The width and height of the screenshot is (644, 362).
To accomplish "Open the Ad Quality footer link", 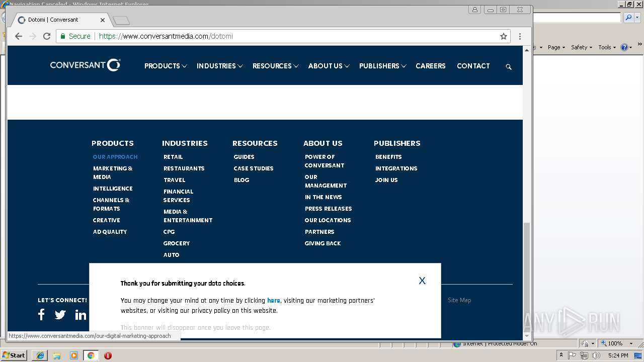I will click(x=110, y=232).
